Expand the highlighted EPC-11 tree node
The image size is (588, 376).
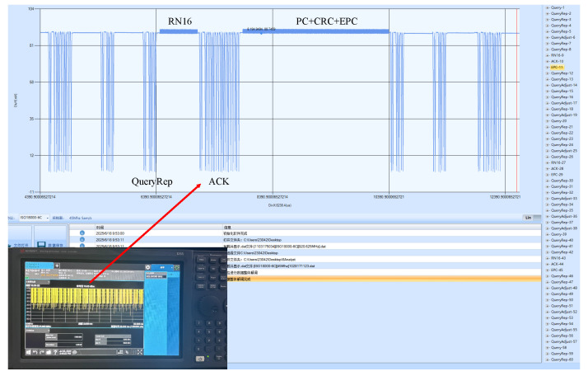click(548, 68)
